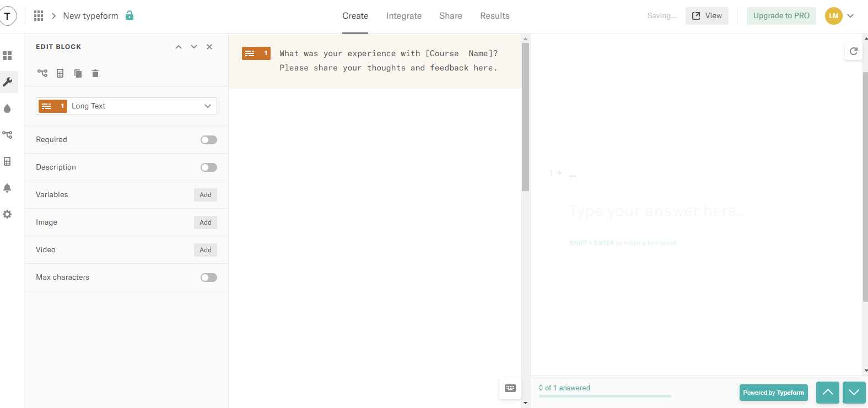
Task: Switch to the Share tab
Action: [451, 16]
